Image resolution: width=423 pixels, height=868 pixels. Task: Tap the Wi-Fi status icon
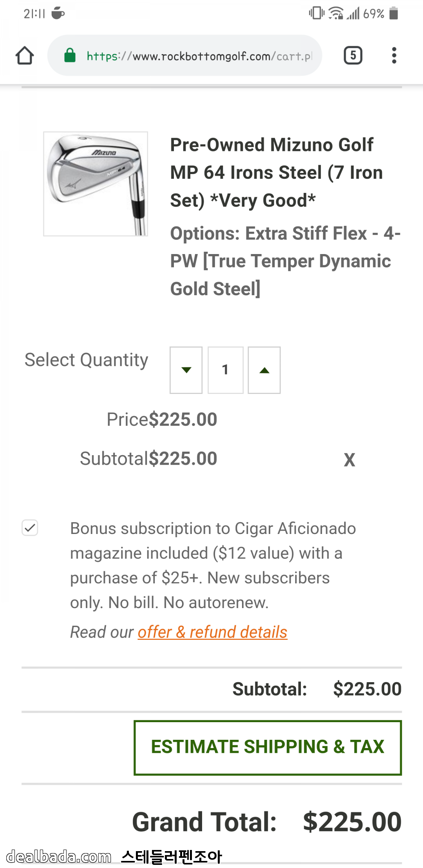coord(336,13)
